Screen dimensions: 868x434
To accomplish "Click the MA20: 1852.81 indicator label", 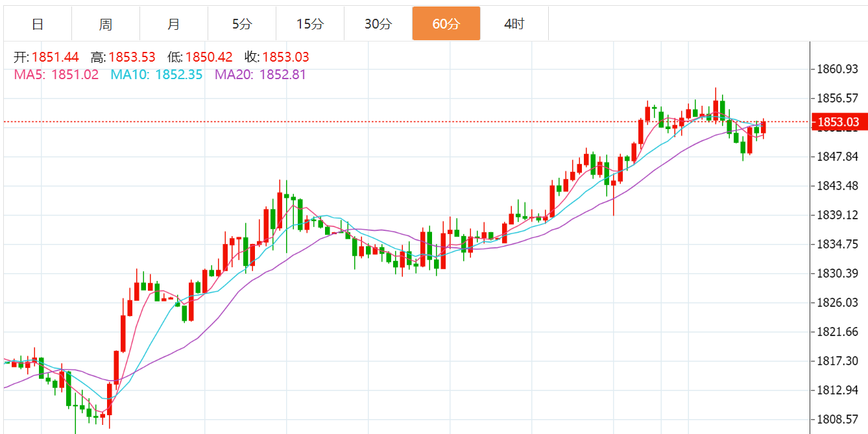I will point(260,75).
